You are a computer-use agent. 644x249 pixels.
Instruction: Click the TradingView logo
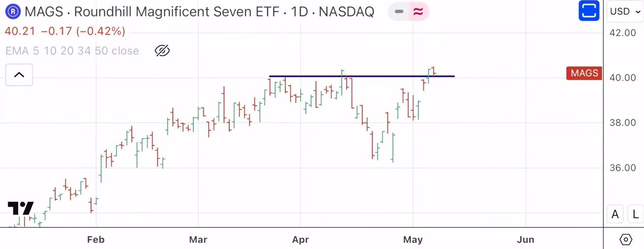tap(21, 209)
